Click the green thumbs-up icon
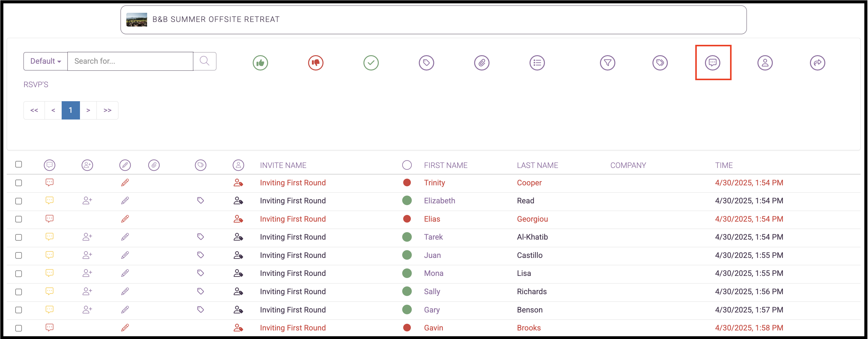Viewport: 868px width, 339px height. tap(260, 62)
